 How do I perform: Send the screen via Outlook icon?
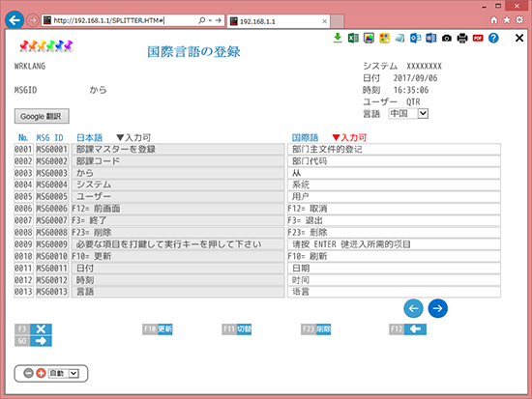[x=415, y=38]
